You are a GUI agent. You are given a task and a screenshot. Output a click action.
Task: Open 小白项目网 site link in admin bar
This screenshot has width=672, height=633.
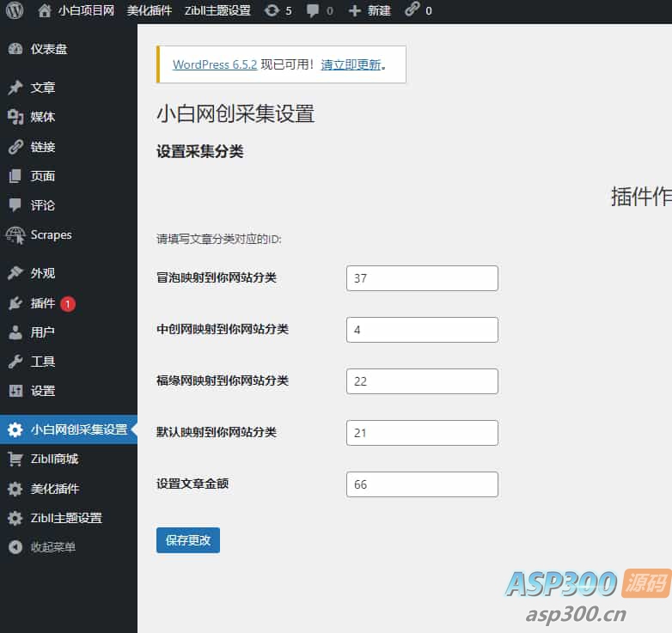[86, 10]
